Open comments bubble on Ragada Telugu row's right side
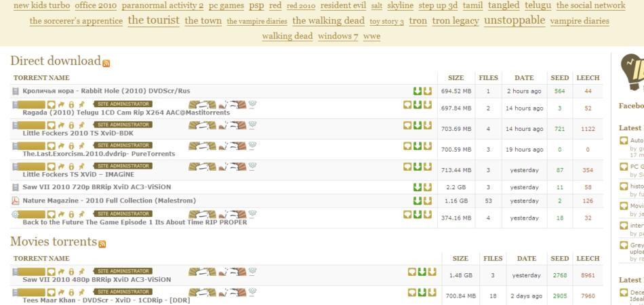This screenshot has width=644, height=305. pos(407,104)
